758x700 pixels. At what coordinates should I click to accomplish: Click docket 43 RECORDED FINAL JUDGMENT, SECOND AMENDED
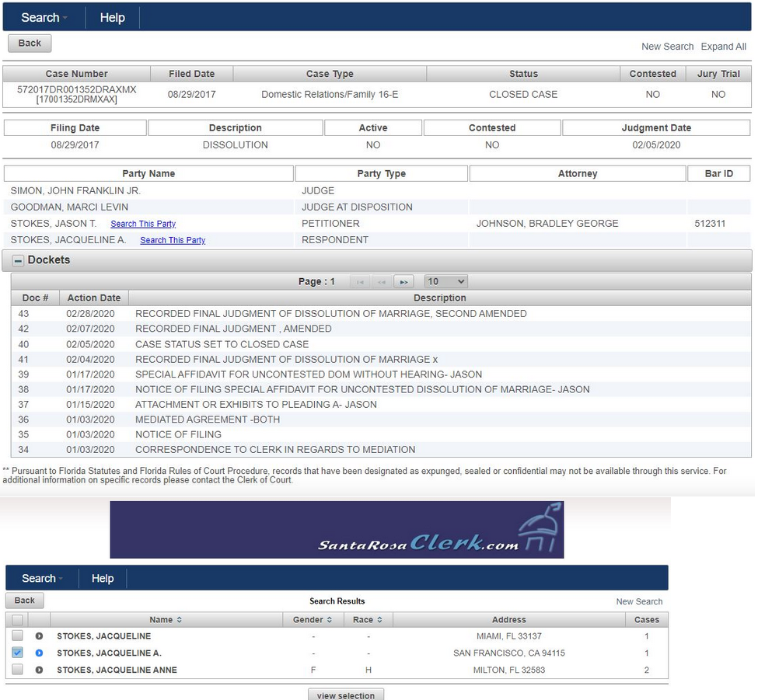point(330,314)
